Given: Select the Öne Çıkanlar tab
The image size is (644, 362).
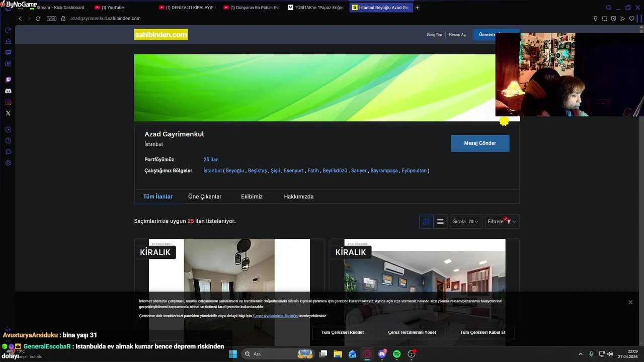Looking at the screenshot, I should point(205,197).
